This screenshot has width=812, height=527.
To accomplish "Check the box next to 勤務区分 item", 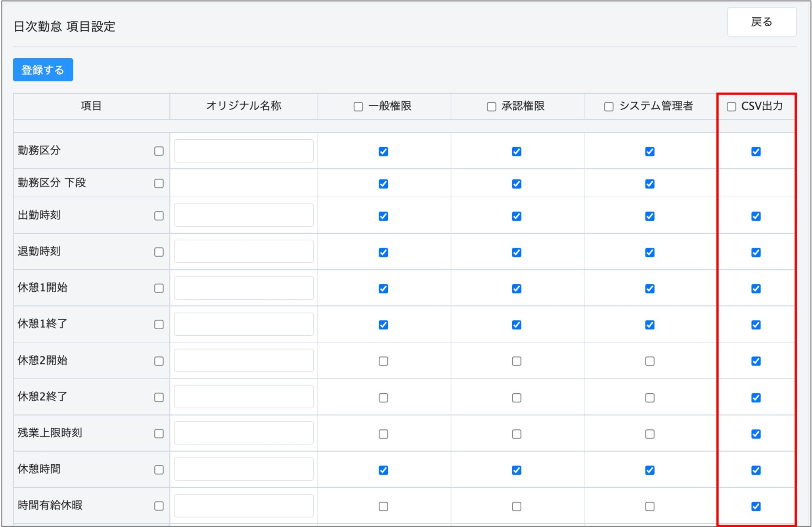I will pyautogui.click(x=159, y=151).
